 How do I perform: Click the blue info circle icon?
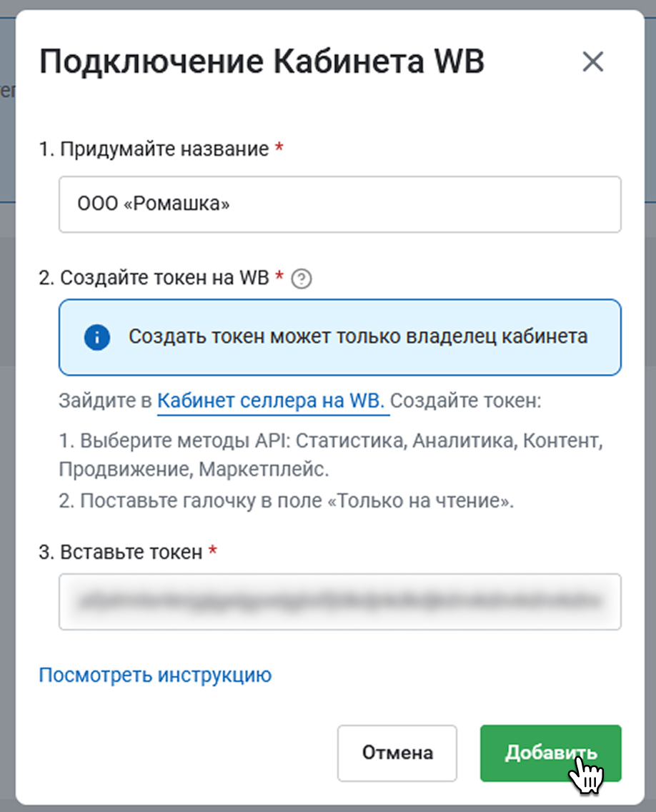(96, 337)
